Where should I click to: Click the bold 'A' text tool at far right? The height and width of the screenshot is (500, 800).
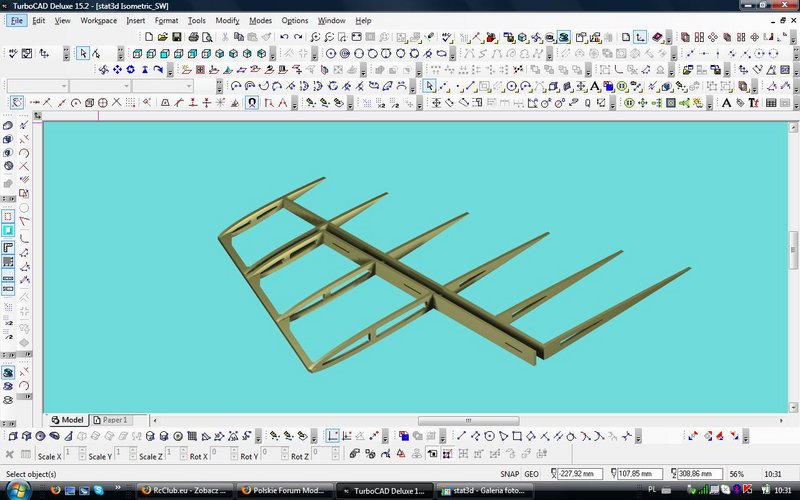coord(726,103)
